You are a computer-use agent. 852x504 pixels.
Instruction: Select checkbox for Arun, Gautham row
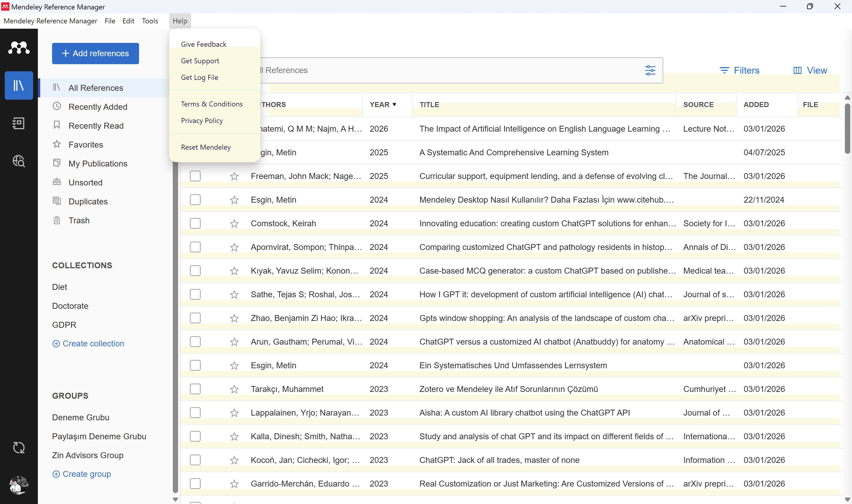click(x=195, y=342)
